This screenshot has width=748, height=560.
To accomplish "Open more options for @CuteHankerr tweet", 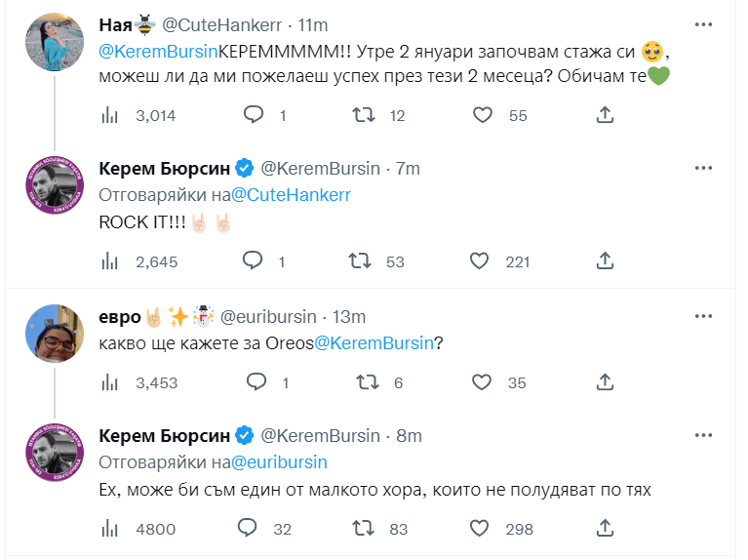I will pos(702,22).
